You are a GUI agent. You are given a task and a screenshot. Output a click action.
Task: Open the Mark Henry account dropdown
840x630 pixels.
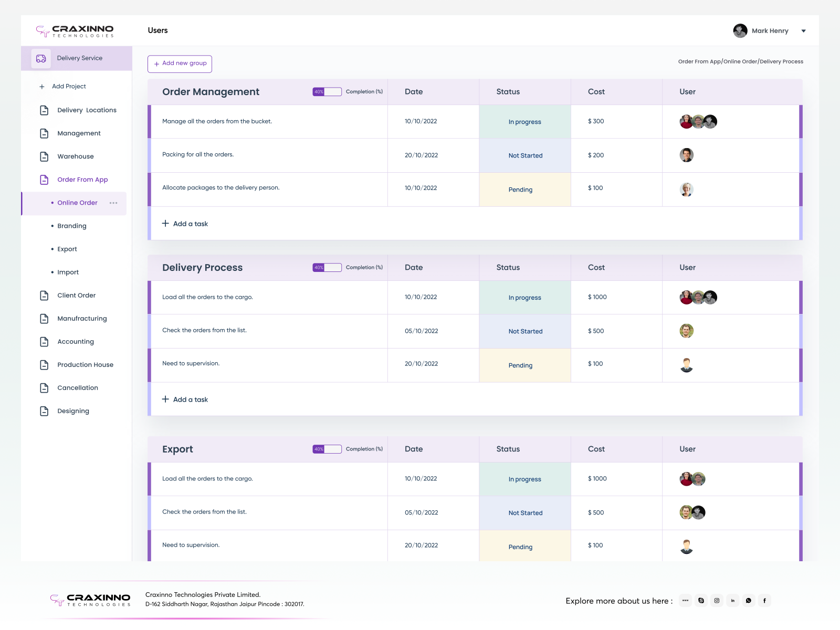coord(803,30)
